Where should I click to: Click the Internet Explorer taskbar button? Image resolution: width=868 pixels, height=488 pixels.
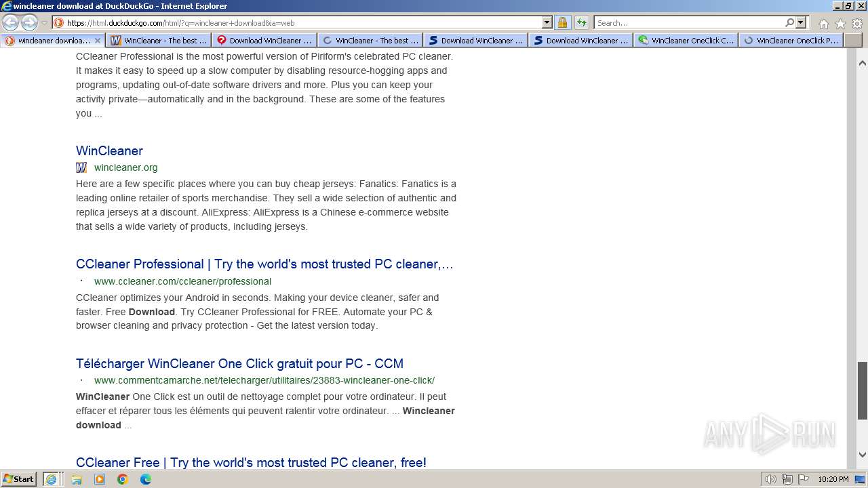tap(51, 479)
